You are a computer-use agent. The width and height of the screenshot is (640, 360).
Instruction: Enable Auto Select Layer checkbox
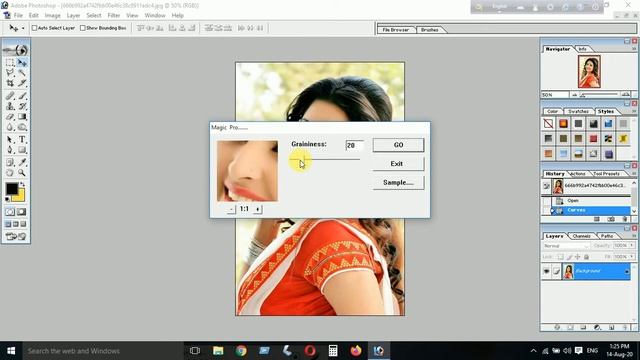tap(35, 28)
